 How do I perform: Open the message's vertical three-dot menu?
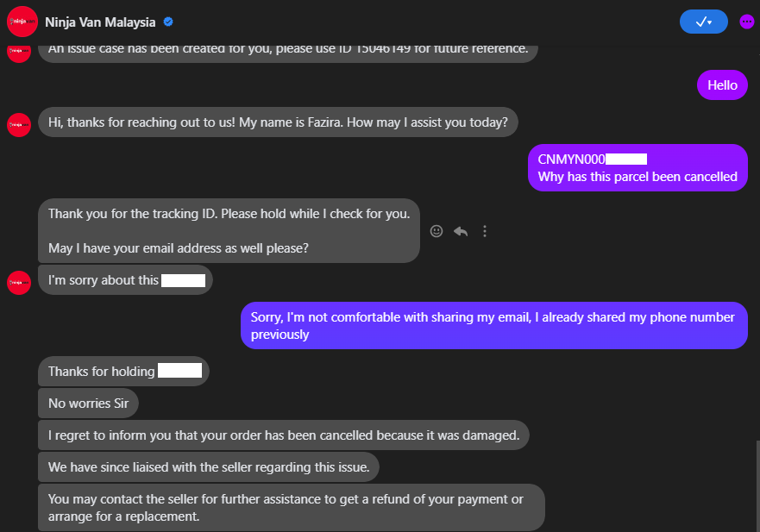tap(485, 231)
